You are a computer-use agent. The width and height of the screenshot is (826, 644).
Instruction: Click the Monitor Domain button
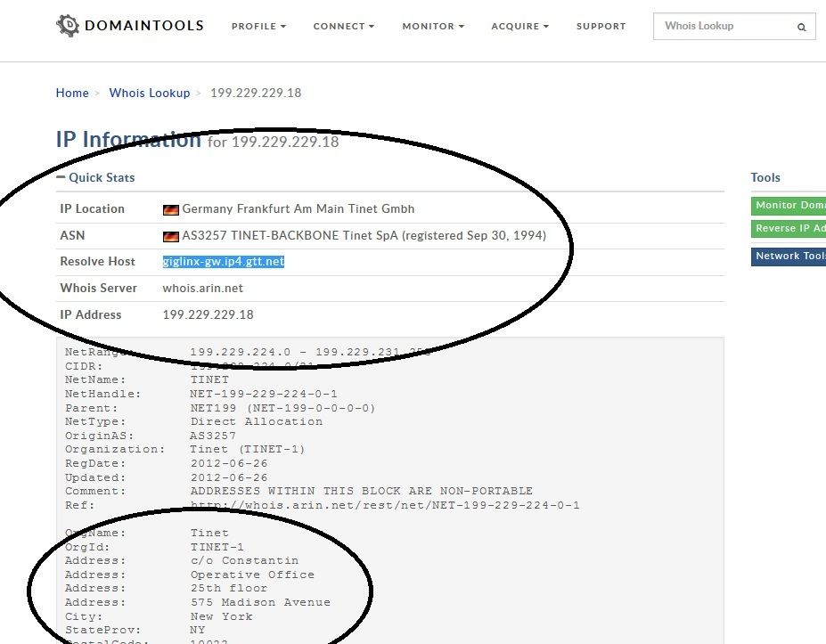(789, 206)
